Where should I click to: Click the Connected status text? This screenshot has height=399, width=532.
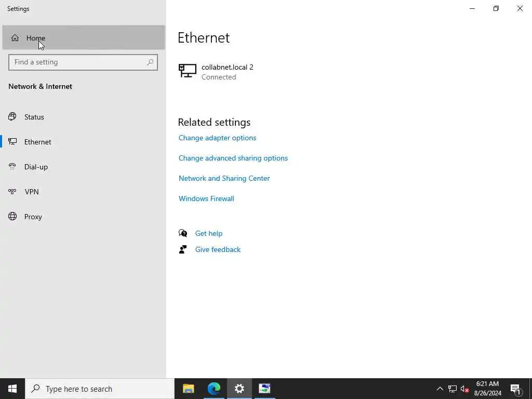point(219,77)
